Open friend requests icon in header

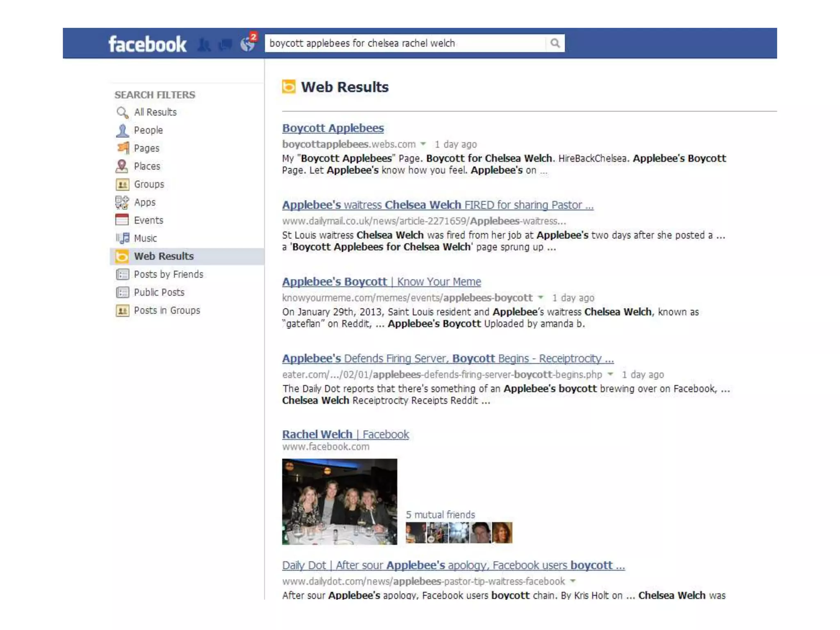coord(204,44)
